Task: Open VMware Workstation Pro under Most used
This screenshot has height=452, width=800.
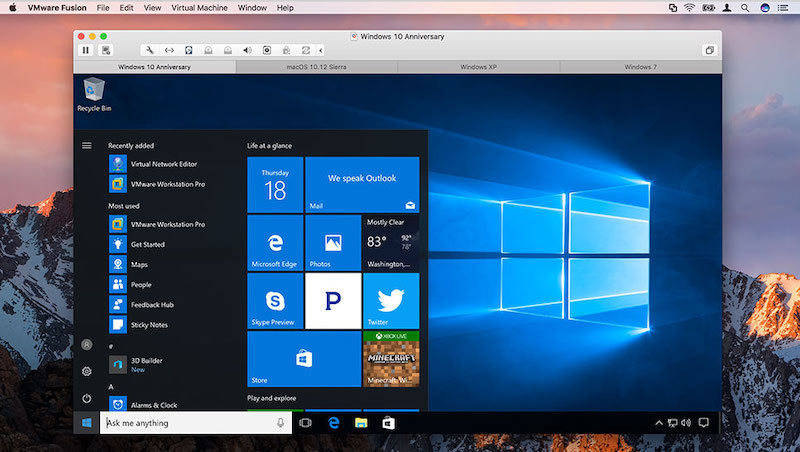Action: coord(157,224)
